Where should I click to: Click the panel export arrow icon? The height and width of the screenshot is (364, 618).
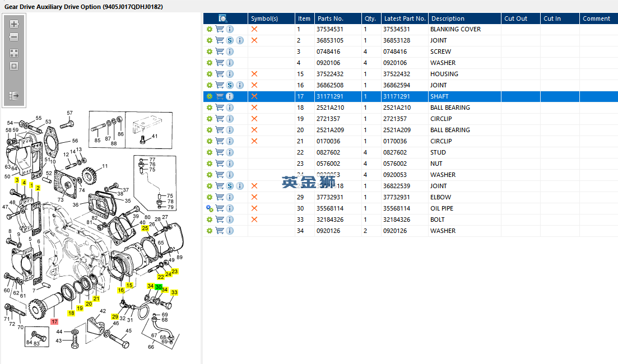coord(14,95)
